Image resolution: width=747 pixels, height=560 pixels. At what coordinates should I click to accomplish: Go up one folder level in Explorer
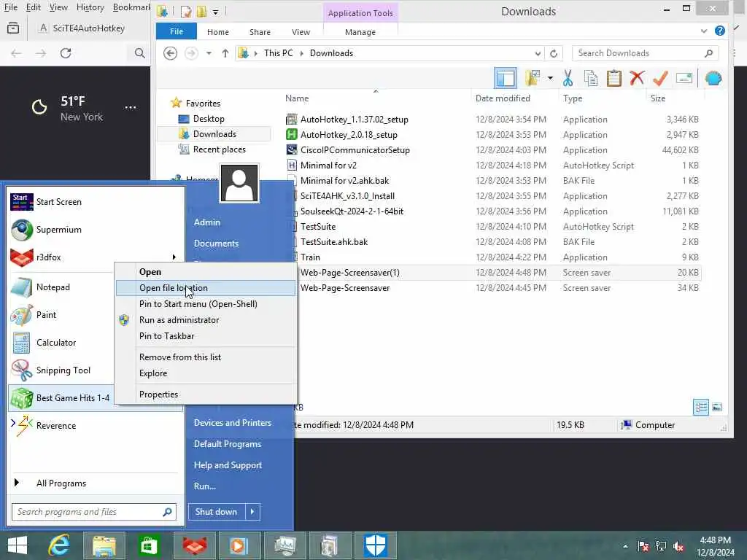pos(225,53)
